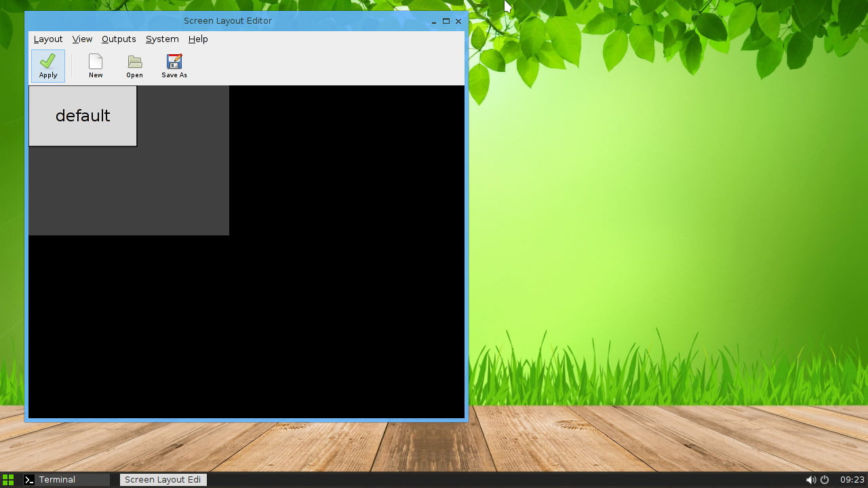This screenshot has height=488, width=868.
Task: Open the power menu icon in the tray
Action: point(825,480)
